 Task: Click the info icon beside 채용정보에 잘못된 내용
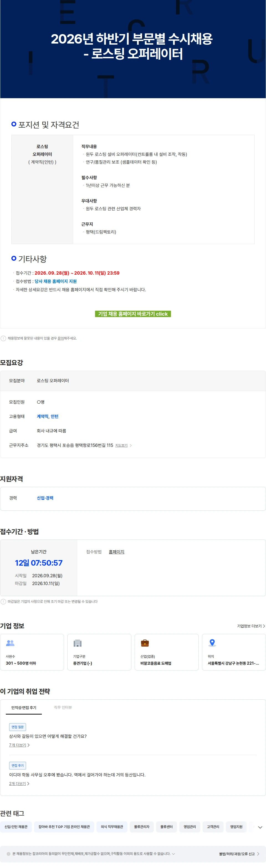point(3,338)
